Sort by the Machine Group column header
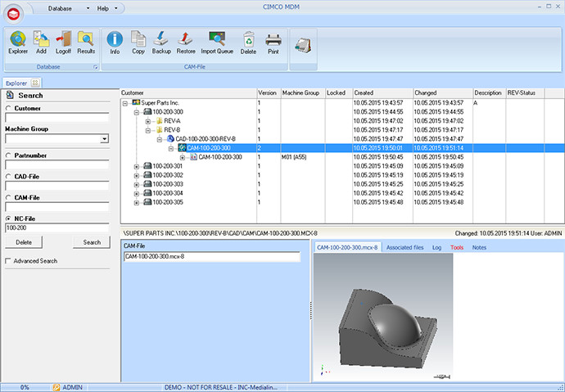Viewport: 565px width, 392px height. (303, 92)
